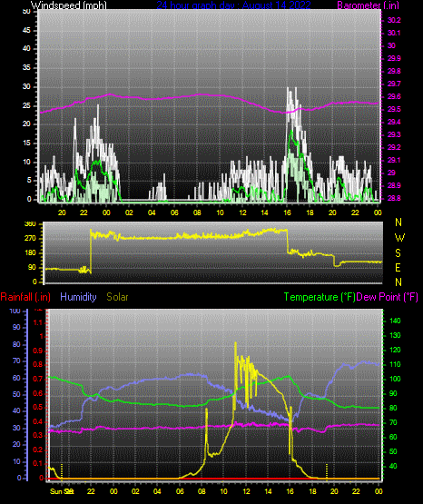Click the 'N' compass letter beside 360
423x504 pixels.
(x=398, y=222)
